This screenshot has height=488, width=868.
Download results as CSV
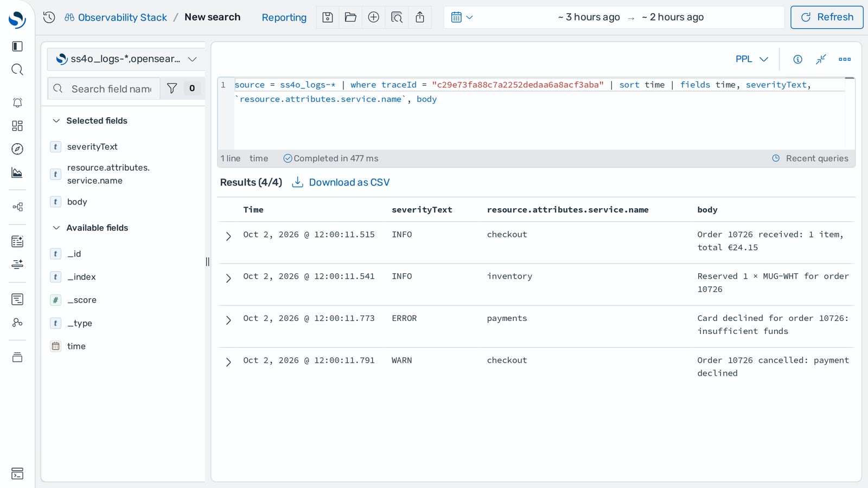click(x=341, y=182)
